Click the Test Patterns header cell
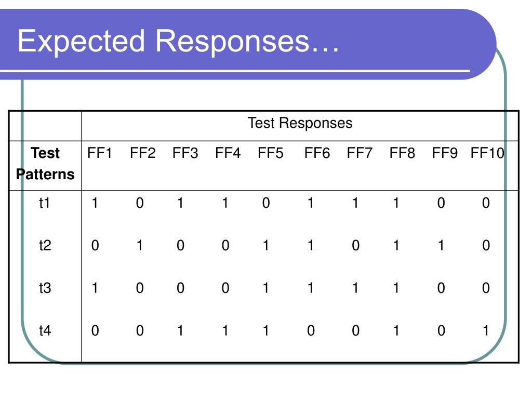 (45, 164)
